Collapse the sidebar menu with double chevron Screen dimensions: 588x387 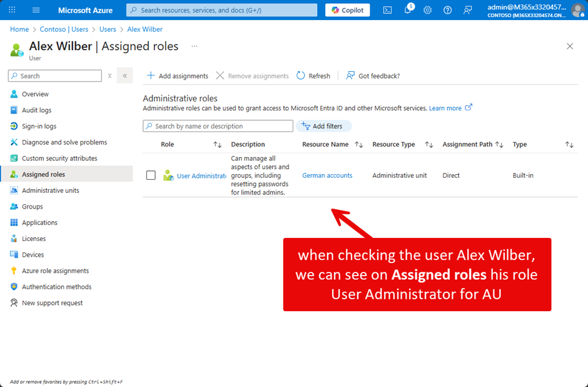(x=125, y=76)
